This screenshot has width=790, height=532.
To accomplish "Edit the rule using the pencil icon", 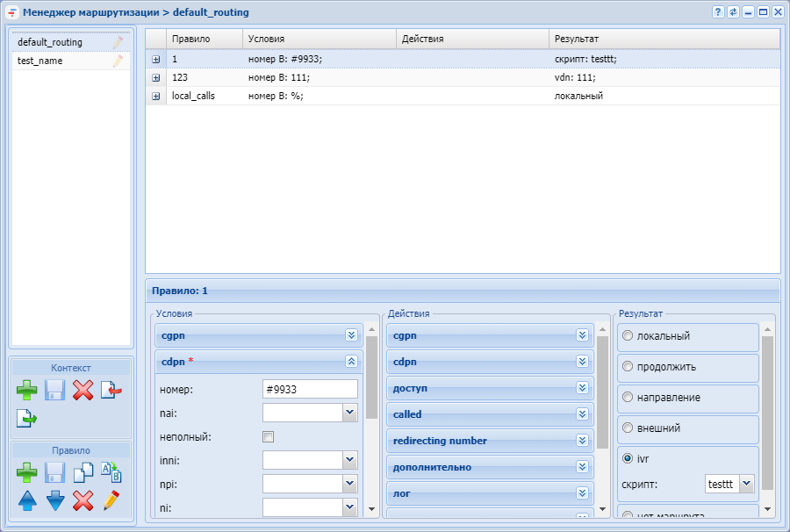I will [111, 501].
